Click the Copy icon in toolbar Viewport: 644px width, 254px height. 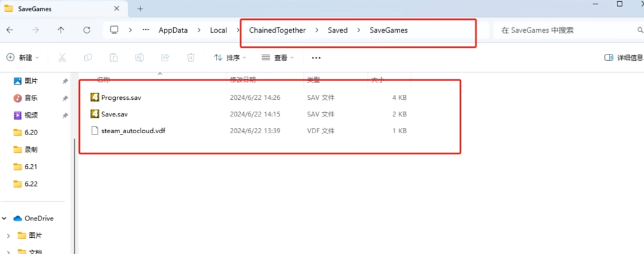click(x=87, y=58)
